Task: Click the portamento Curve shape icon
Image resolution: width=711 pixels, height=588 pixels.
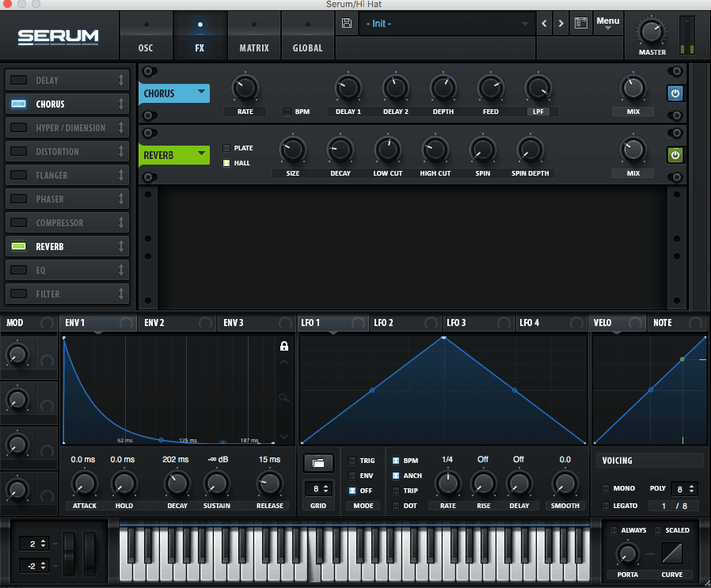Action: [x=672, y=553]
